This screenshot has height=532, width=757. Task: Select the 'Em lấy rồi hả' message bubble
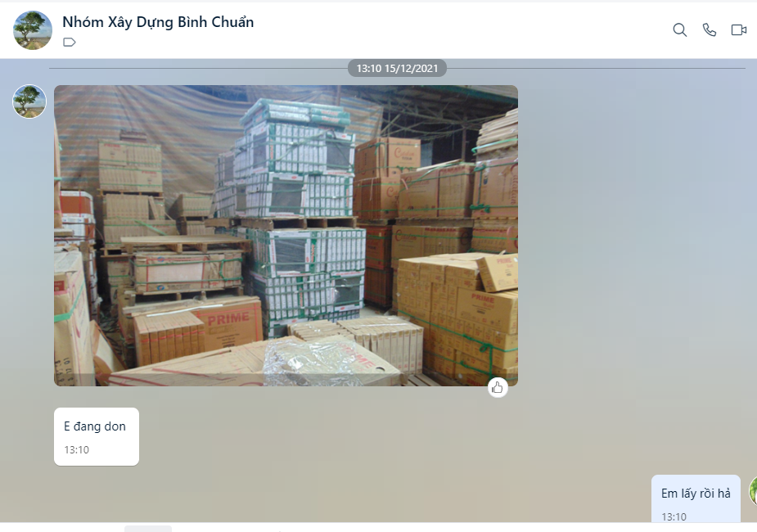tap(696, 498)
